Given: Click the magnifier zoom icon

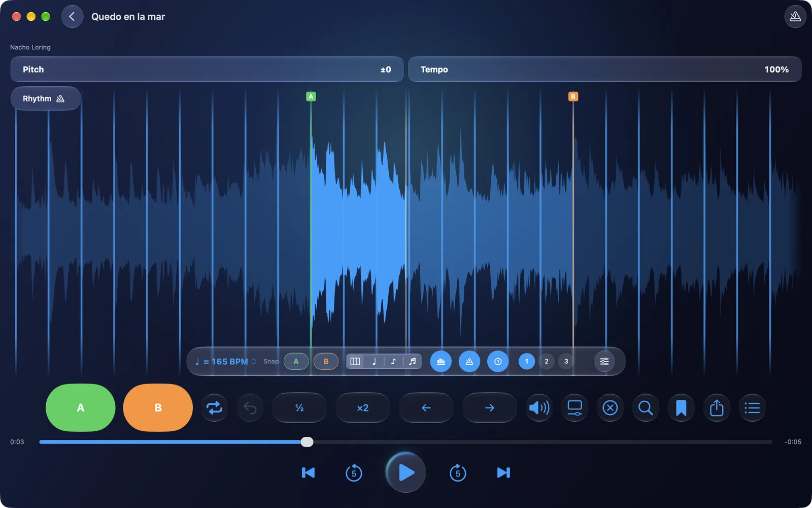Looking at the screenshot, I should click(x=646, y=407).
